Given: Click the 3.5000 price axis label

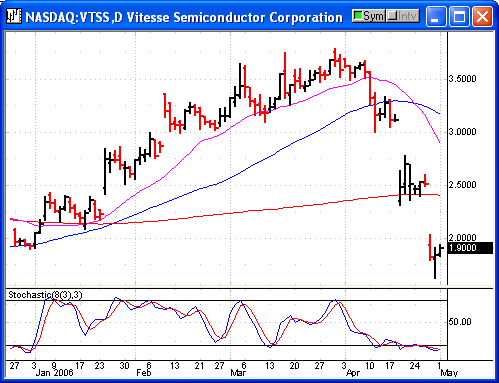Looking at the screenshot, I should tap(462, 79).
